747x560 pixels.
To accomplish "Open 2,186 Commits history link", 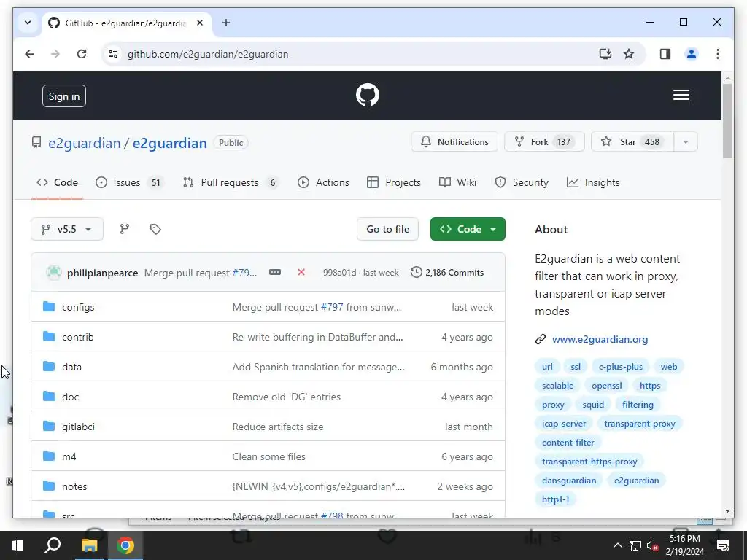I will (447, 273).
